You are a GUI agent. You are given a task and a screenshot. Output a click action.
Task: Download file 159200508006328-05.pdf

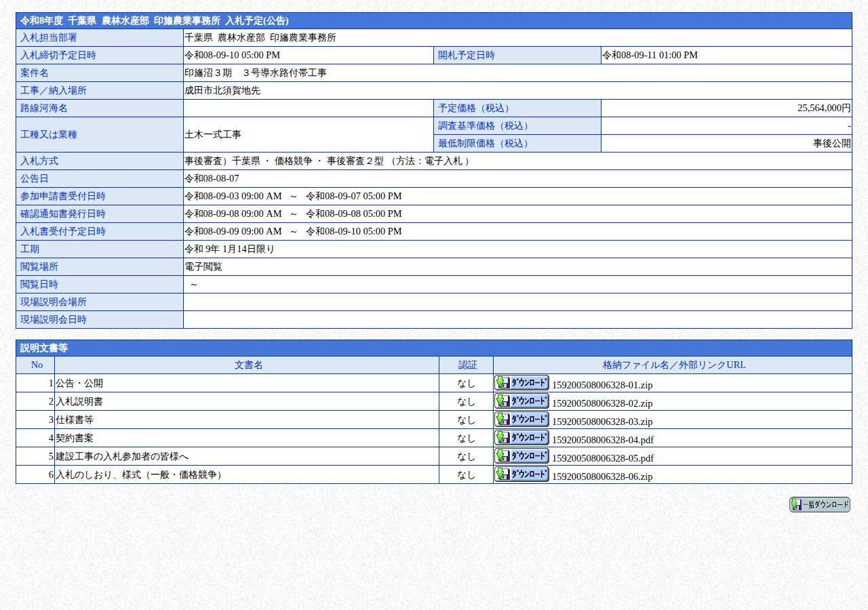coord(521,455)
